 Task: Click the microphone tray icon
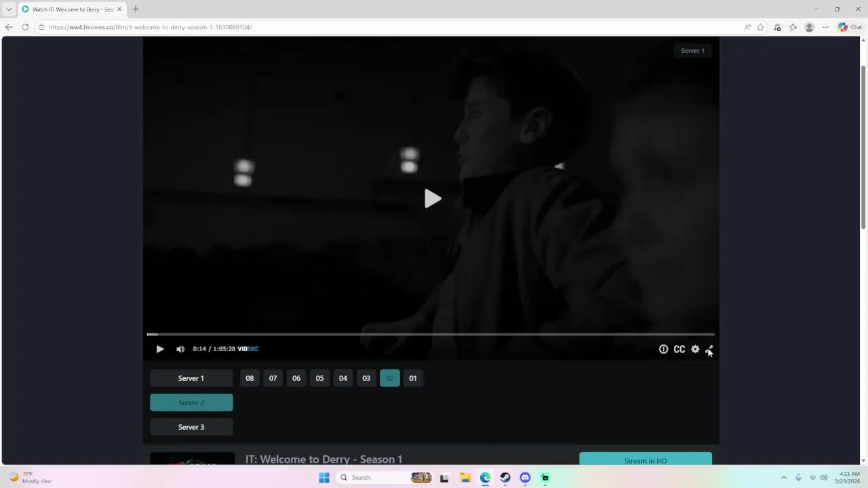tap(799, 478)
